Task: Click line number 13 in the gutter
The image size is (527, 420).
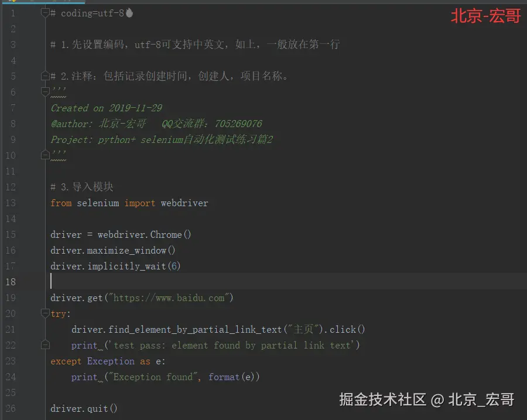Action: 11,203
